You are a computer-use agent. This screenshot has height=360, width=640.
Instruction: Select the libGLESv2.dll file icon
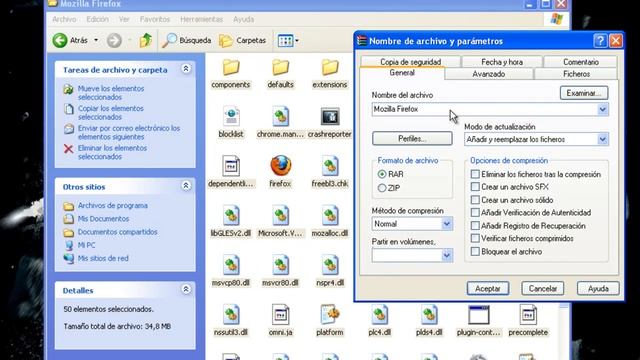231,216
